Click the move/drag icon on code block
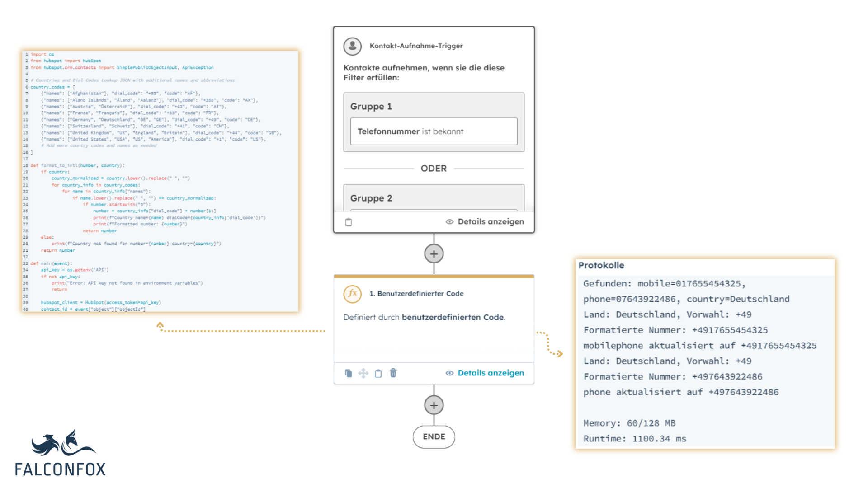The width and height of the screenshot is (868, 488). click(363, 373)
